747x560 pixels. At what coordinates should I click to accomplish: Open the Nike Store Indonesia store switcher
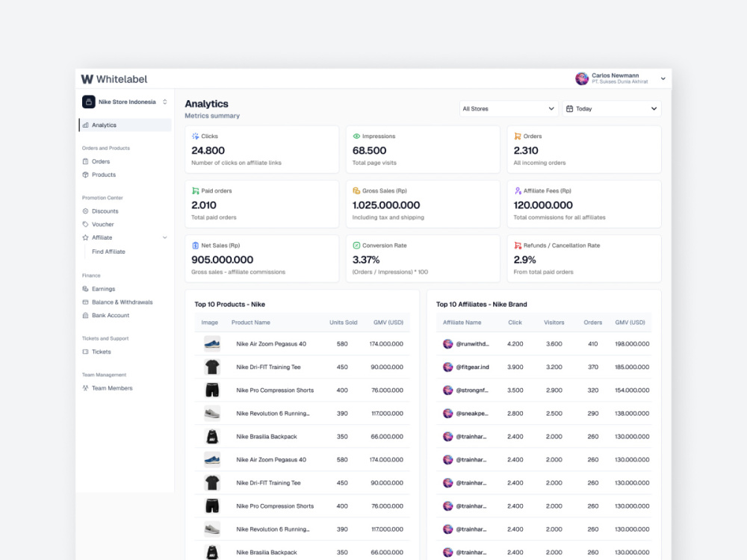(x=125, y=102)
